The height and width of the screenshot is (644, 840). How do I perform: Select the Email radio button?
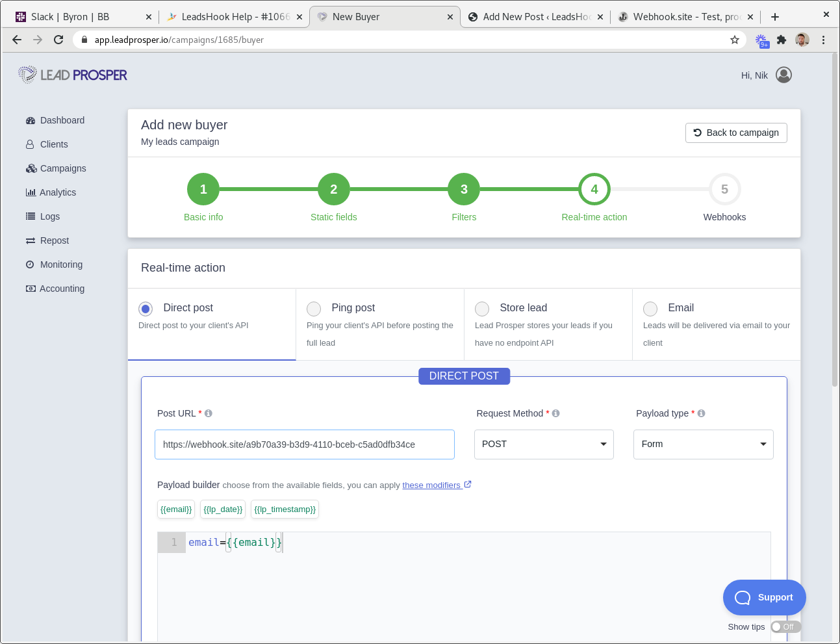(x=650, y=309)
